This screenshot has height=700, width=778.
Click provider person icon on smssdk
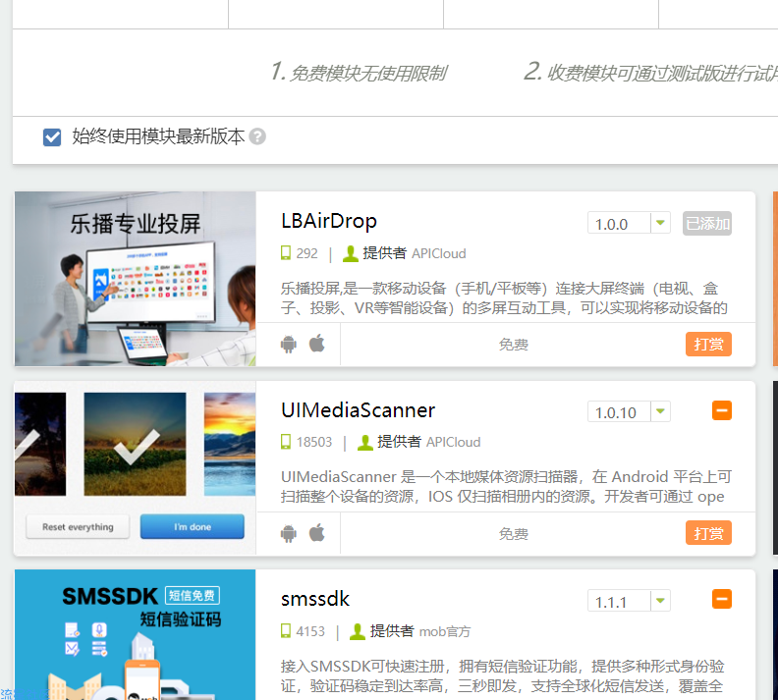358,631
